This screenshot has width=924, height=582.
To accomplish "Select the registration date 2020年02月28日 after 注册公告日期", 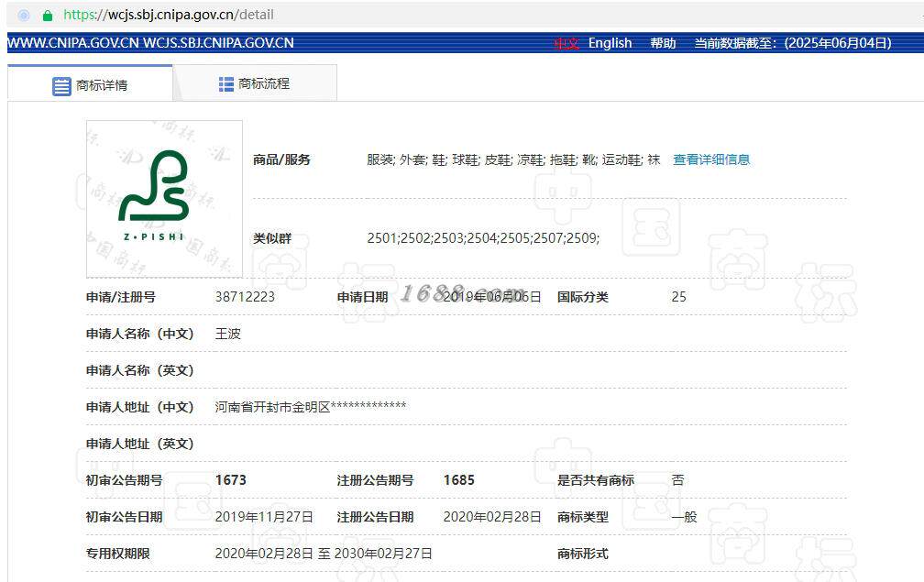I will click(x=492, y=517).
